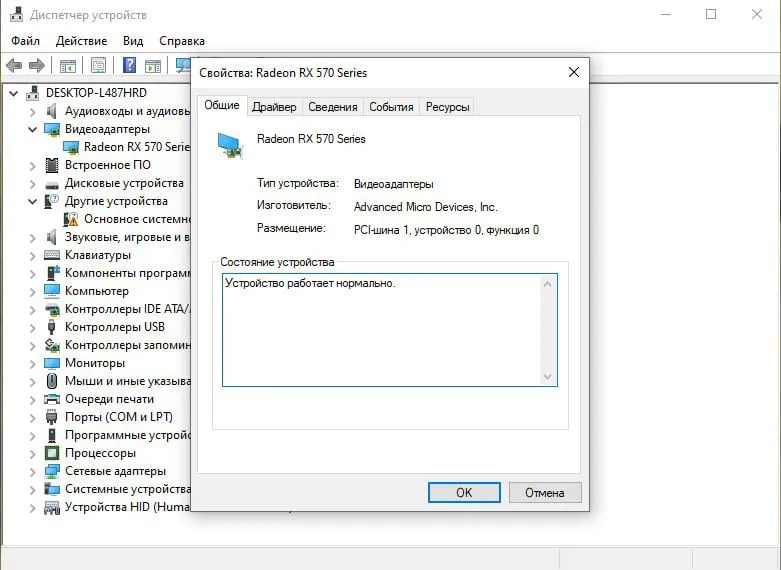Screen dimensions: 781x570
Task: Expand the Встроенное ПО node
Action: 32,165
